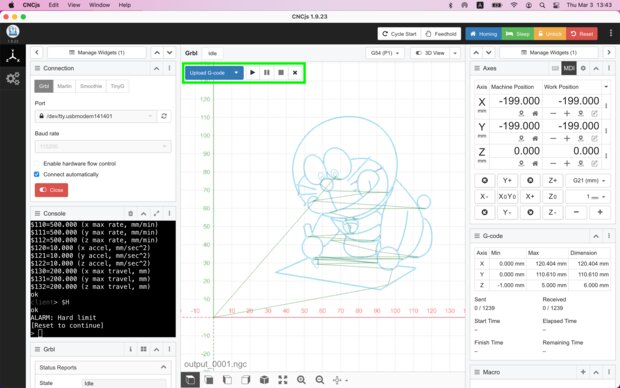Open the Console widget more-options menu
The width and height of the screenshot is (620, 388).
point(169,214)
